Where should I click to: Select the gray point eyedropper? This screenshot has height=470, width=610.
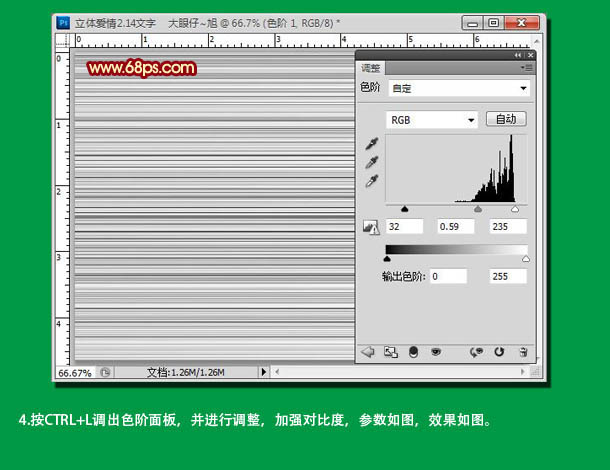[372, 162]
